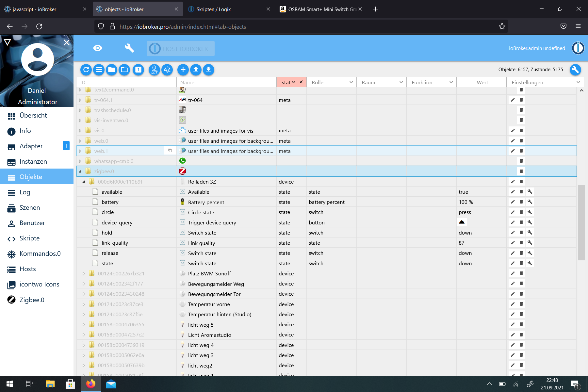588x392 pixels.
Task: Open custom settings wrench for link_quality
Action: coord(530,243)
